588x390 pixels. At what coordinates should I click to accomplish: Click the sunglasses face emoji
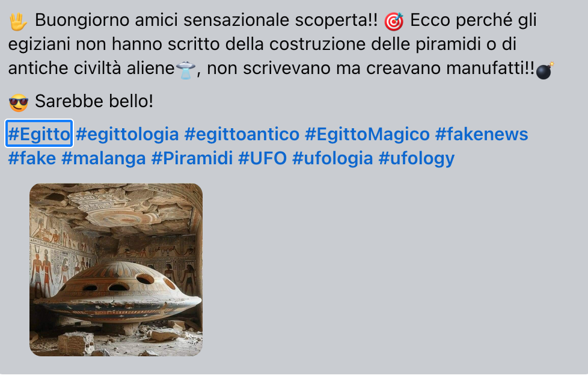pyautogui.click(x=19, y=102)
